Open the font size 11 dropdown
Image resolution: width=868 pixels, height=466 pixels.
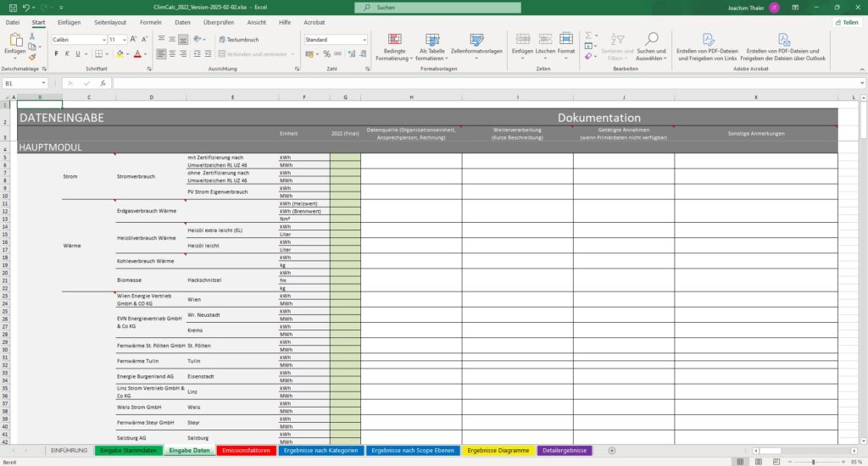(124, 40)
